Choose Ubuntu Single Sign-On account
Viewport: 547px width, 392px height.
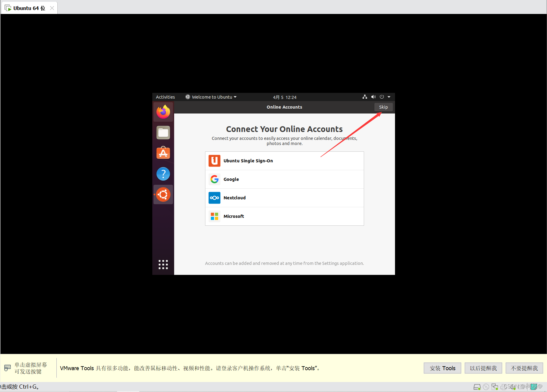[x=285, y=161]
